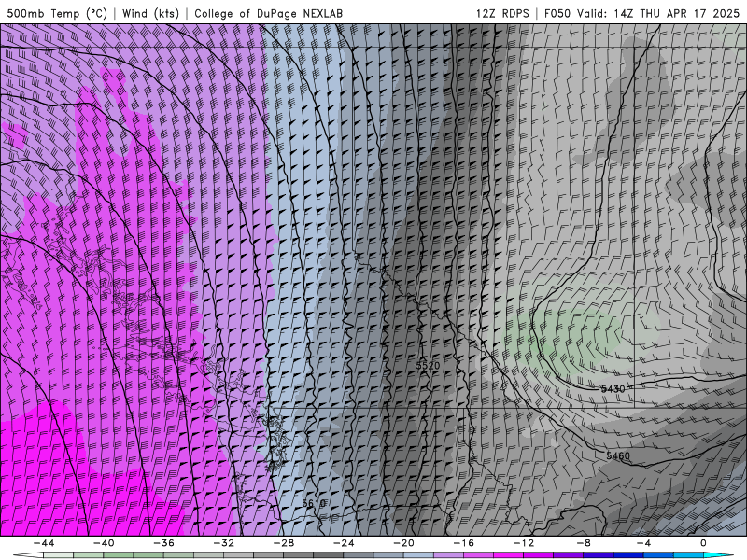Click the -36 colorbar tick label

(164, 543)
